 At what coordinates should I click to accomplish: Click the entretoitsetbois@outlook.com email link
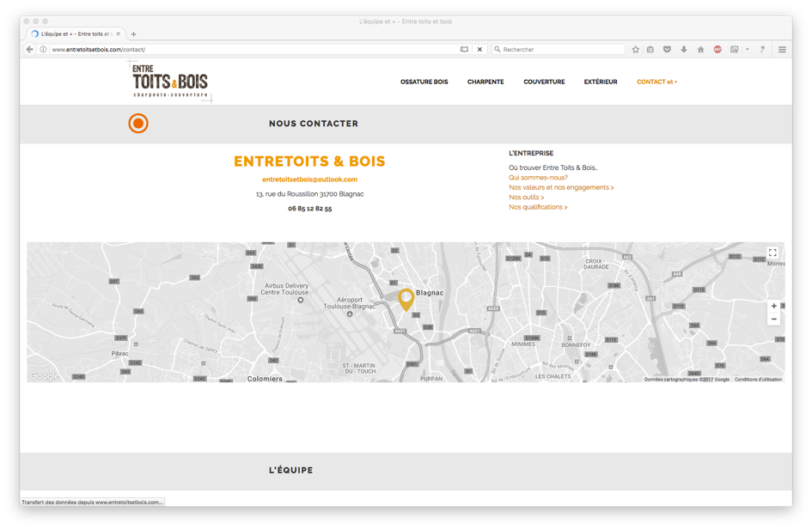pos(309,180)
